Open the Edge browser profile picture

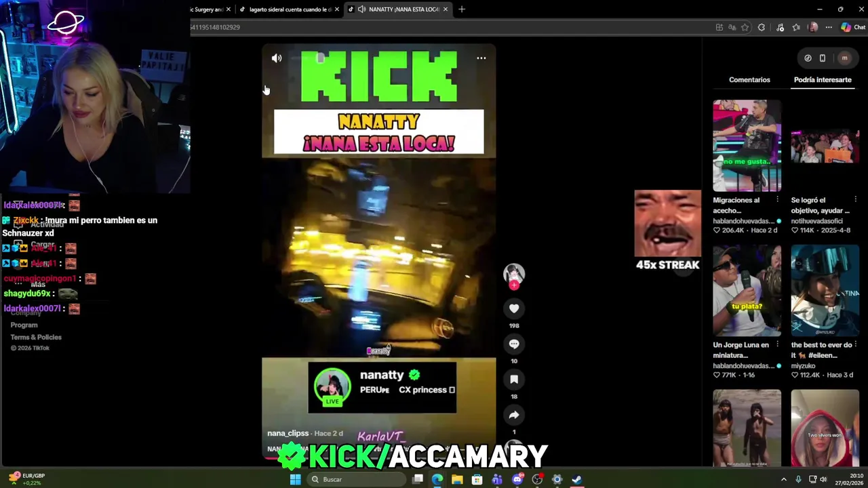tap(813, 27)
